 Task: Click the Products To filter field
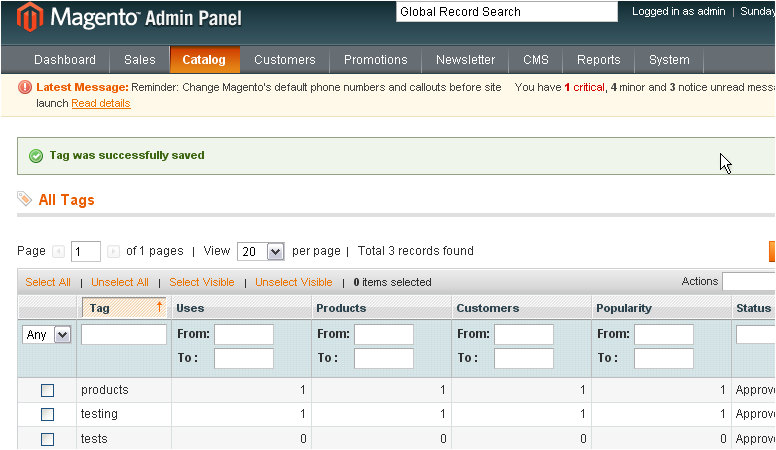point(384,358)
